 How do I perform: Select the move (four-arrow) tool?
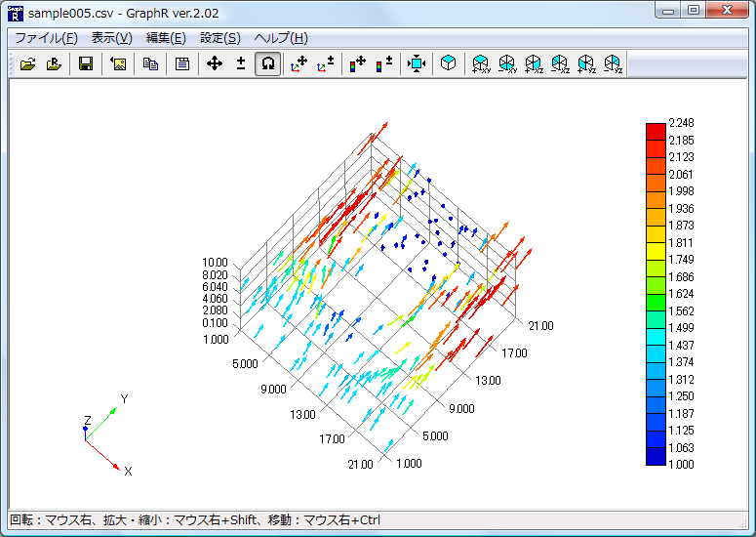coord(215,64)
